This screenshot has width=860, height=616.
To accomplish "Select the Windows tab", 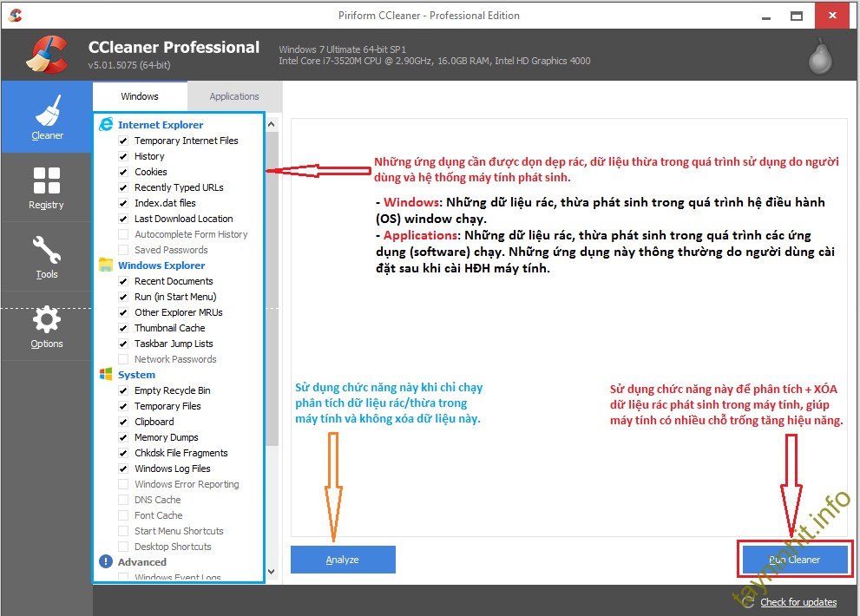I will tap(140, 96).
